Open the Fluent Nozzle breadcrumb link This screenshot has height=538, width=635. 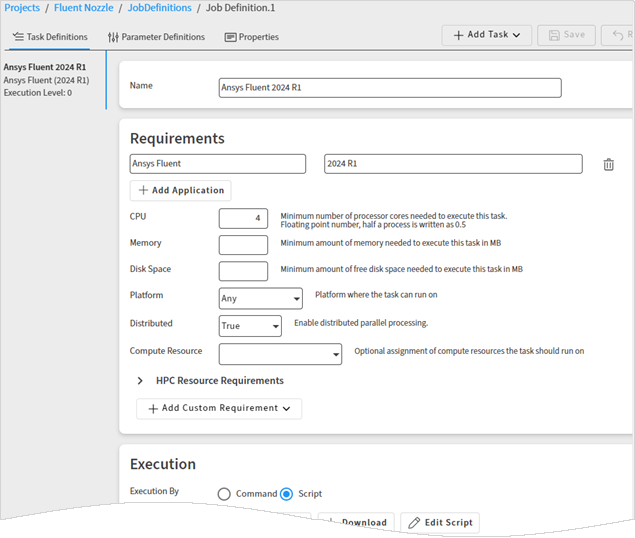[x=84, y=8]
